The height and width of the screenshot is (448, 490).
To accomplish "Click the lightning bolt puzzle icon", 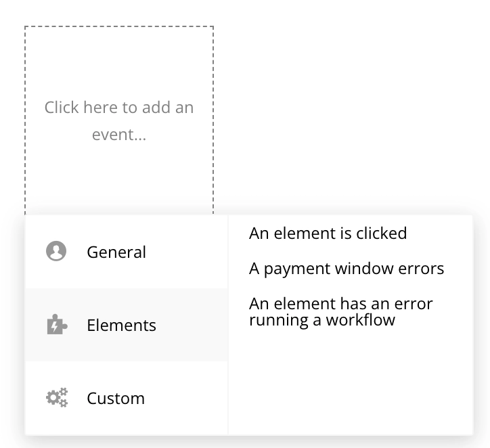I will tap(56, 325).
